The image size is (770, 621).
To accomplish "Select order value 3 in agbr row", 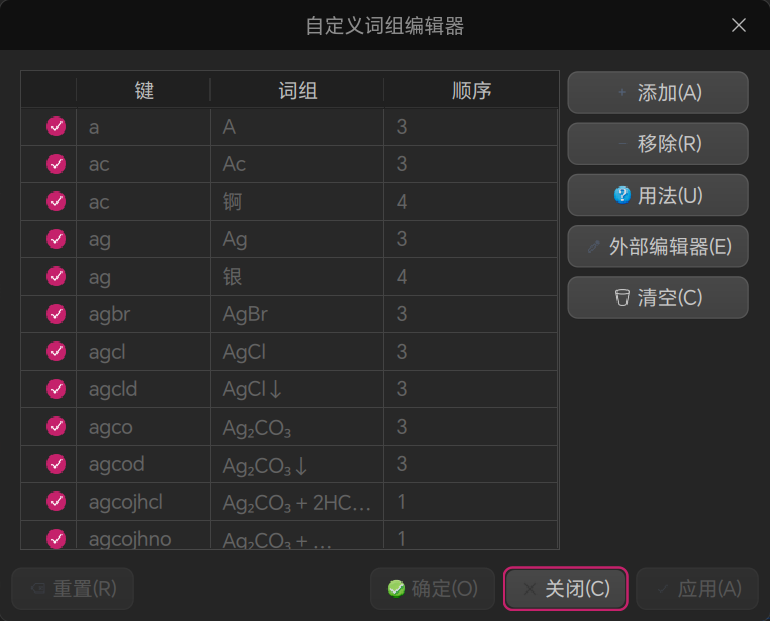I will pos(470,314).
